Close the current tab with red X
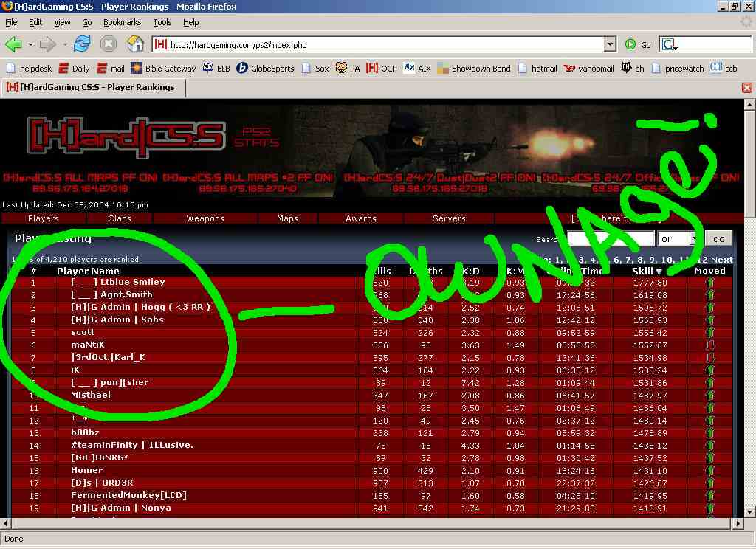 746,88
